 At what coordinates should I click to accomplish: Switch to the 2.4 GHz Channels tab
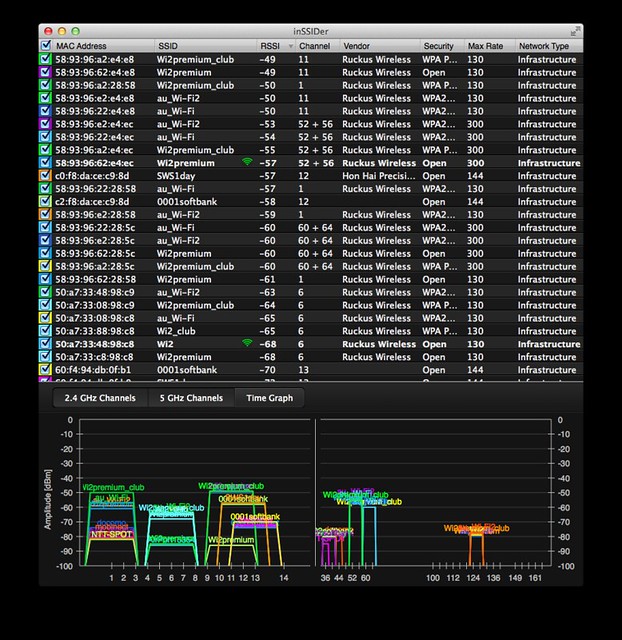pyautogui.click(x=100, y=398)
